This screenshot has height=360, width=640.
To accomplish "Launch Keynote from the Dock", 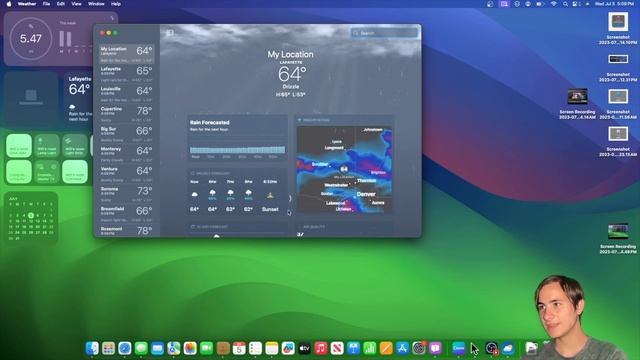I will [353, 348].
